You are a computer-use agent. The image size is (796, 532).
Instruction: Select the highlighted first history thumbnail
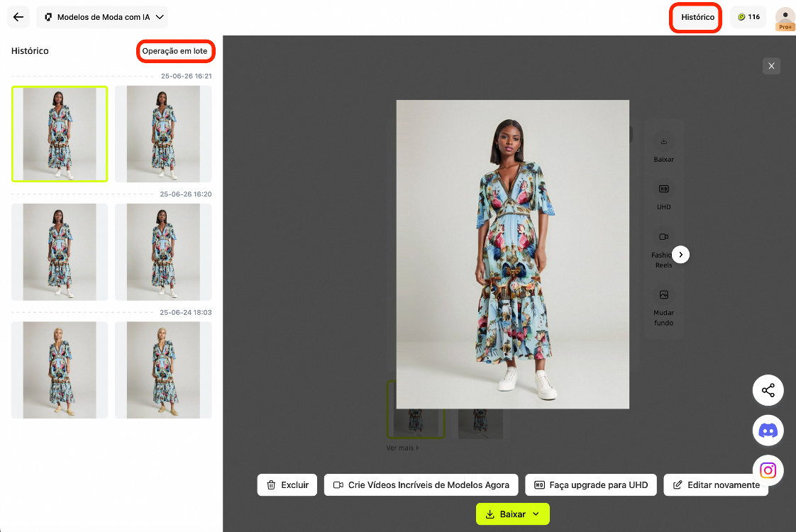tap(60, 134)
